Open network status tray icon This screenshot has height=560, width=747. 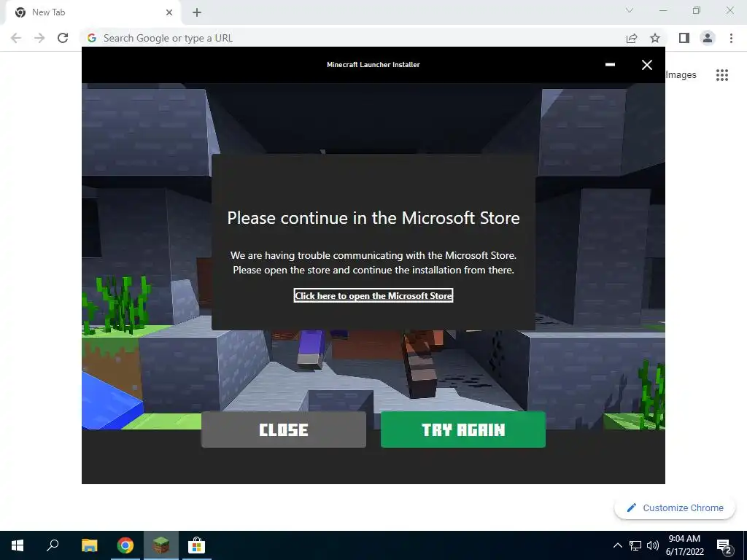(635, 545)
